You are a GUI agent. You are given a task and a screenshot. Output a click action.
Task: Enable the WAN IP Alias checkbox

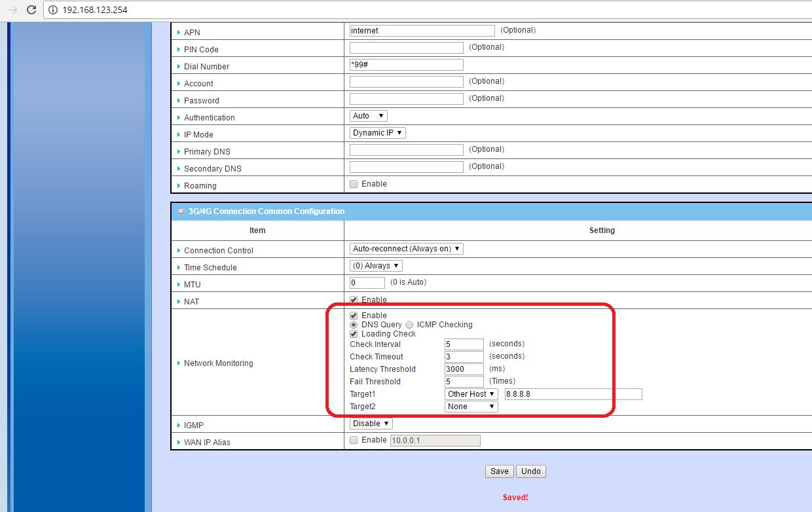(354, 440)
